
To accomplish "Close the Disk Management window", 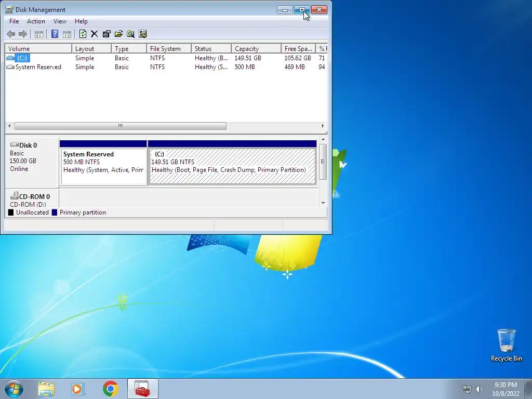I will tap(320, 10).
